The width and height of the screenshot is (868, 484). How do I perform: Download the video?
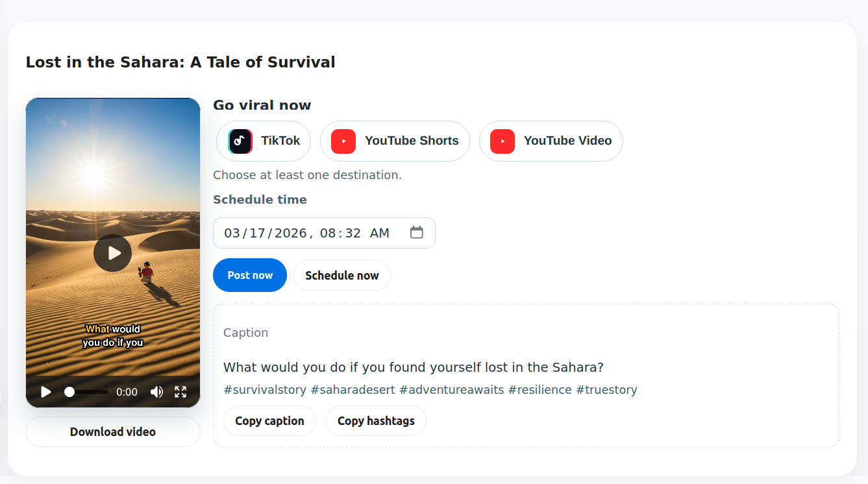coord(112,431)
